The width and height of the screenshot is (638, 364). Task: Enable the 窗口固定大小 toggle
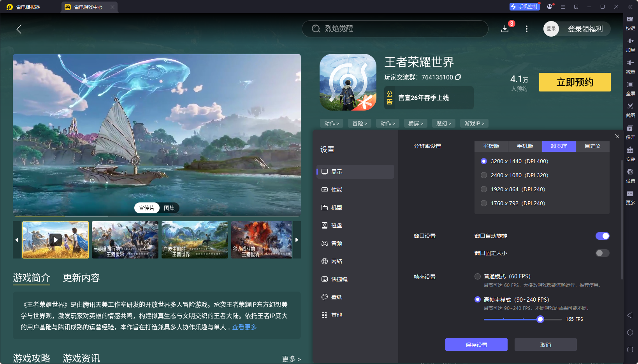(602, 253)
